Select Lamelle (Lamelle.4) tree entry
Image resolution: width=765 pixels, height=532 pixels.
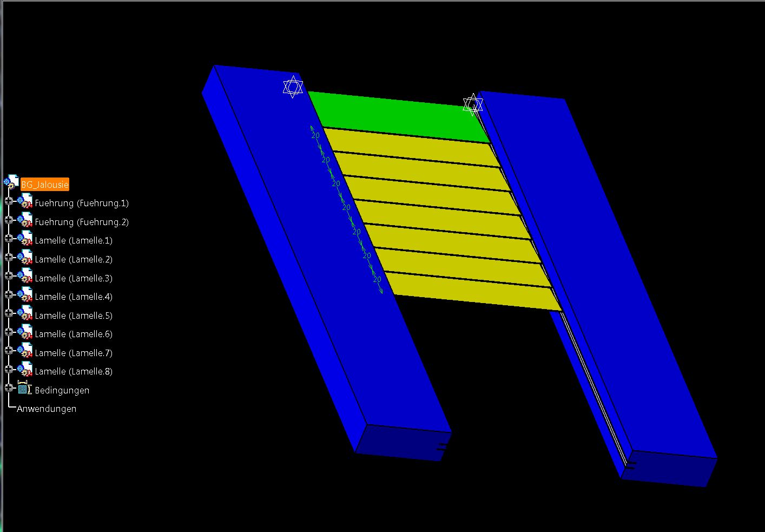74,297
